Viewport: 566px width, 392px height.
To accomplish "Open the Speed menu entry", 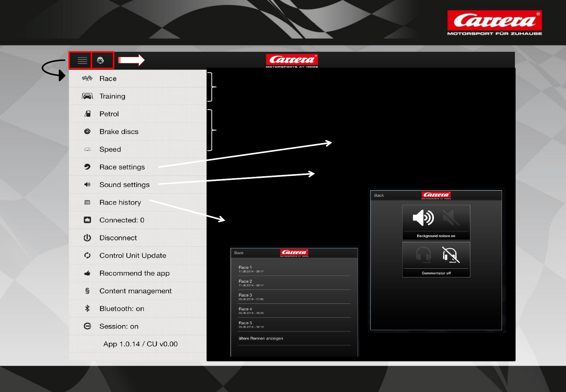I will pos(138,149).
